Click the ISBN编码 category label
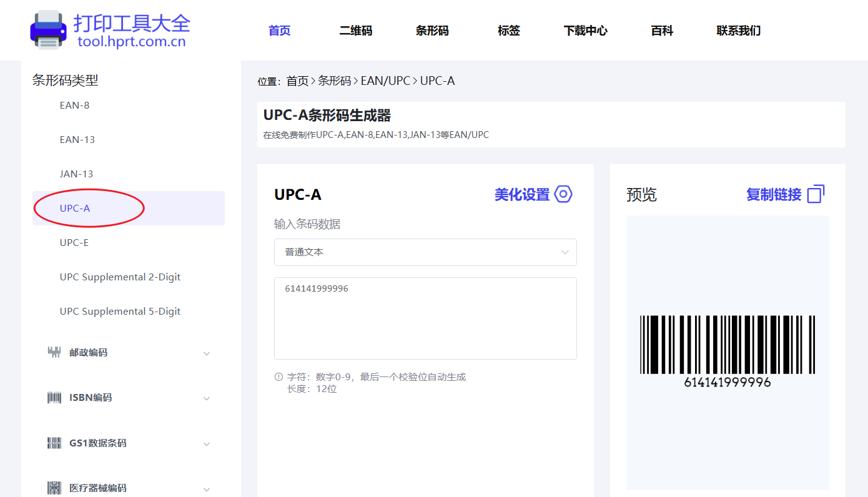This screenshot has width=868, height=497. pyautogui.click(x=91, y=398)
